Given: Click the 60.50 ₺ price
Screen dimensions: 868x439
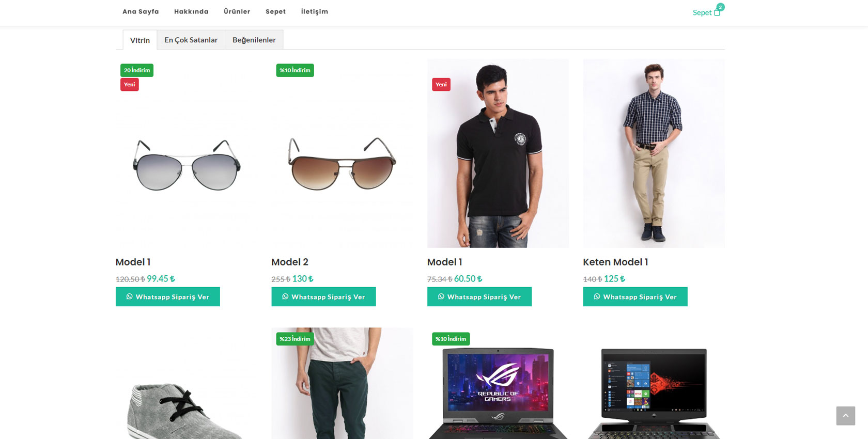Looking at the screenshot, I should coord(468,278).
